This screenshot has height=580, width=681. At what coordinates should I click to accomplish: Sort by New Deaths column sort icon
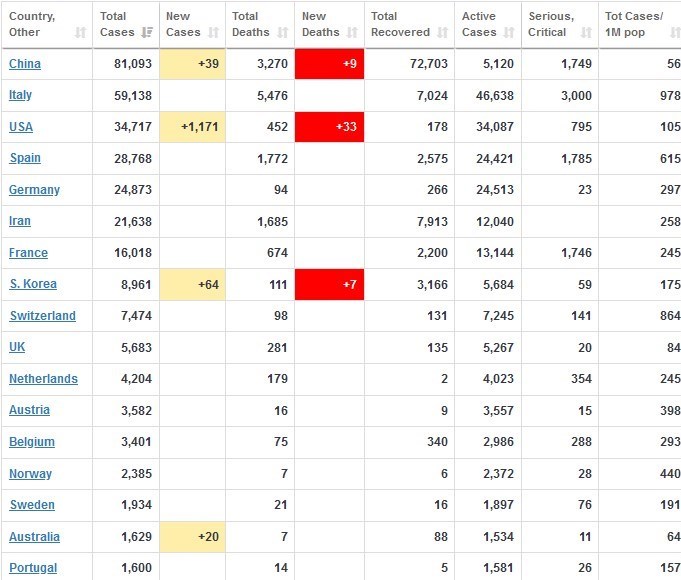[352, 33]
